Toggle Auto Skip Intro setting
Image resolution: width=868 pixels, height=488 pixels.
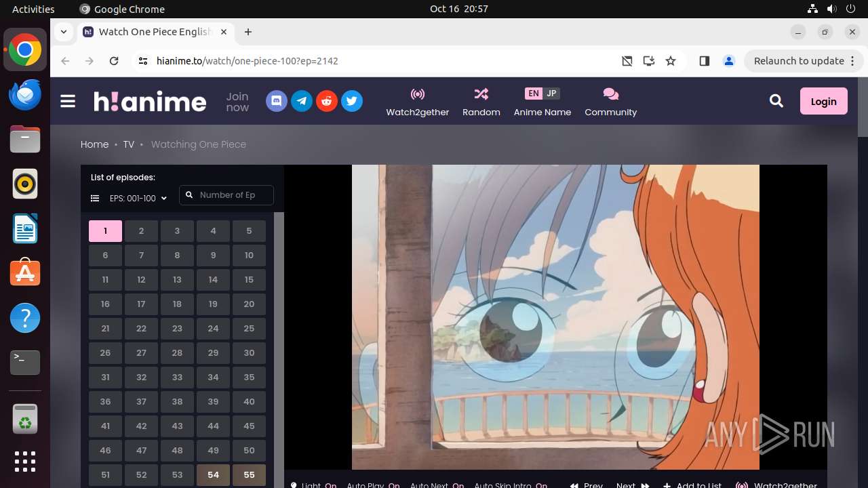click(x=511, y=485)
